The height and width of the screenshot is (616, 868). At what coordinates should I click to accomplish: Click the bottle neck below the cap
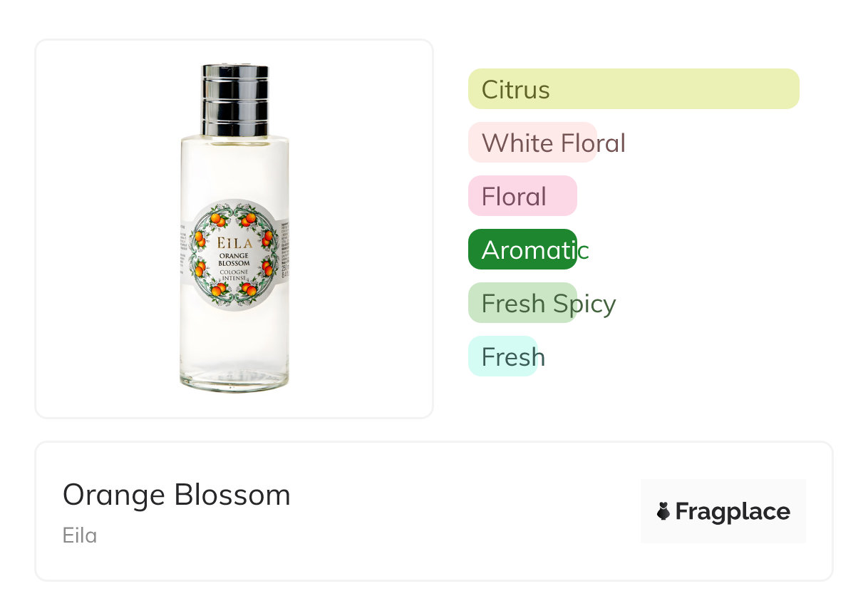pos(235,134)
